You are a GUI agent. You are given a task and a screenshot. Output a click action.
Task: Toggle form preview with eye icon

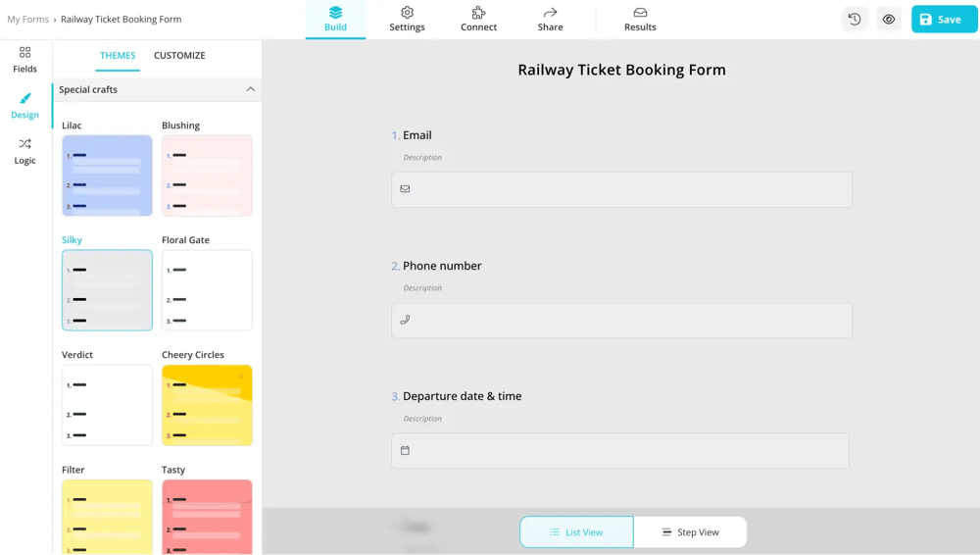pos(889,20)
